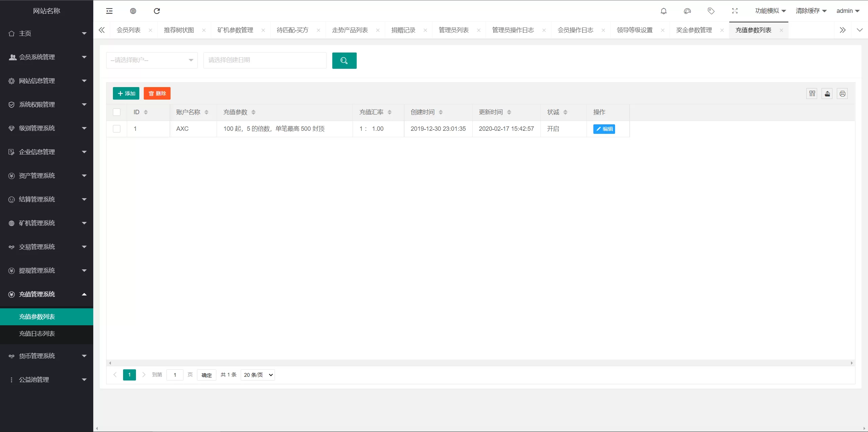868x432 pixels.
Task: Open the column filter grid icon
Action: (x=812, y=94)
